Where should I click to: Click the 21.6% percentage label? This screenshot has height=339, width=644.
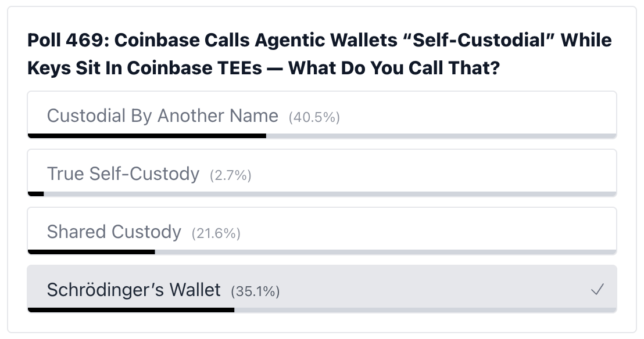point(216,233)
